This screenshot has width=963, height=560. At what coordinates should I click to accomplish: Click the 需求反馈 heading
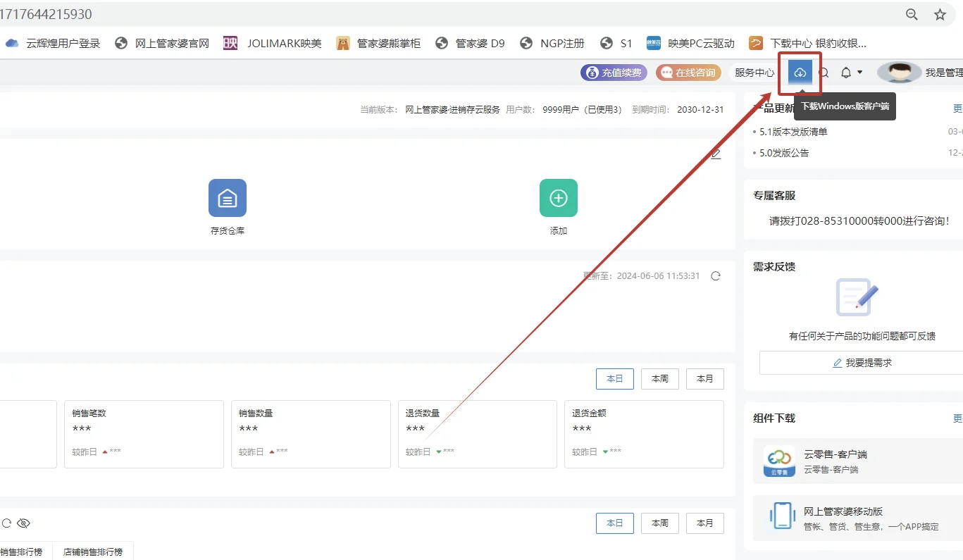tap(774, 266)
